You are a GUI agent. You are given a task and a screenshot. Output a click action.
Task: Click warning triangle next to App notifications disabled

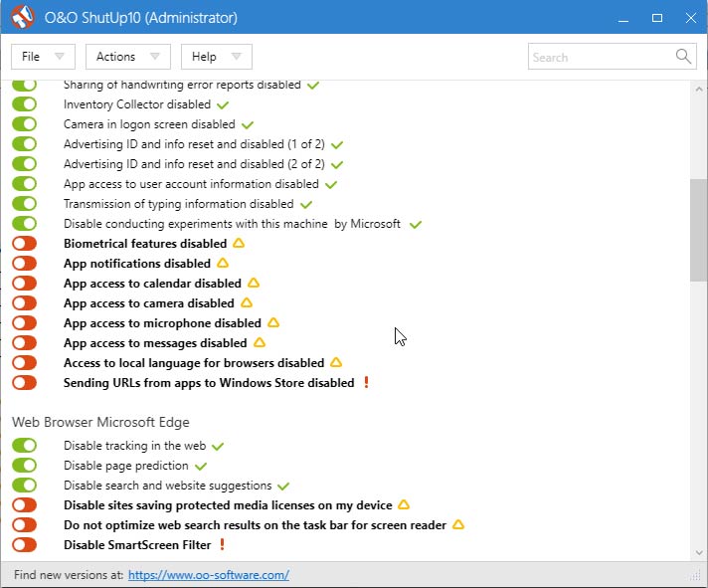click(223, 263)
